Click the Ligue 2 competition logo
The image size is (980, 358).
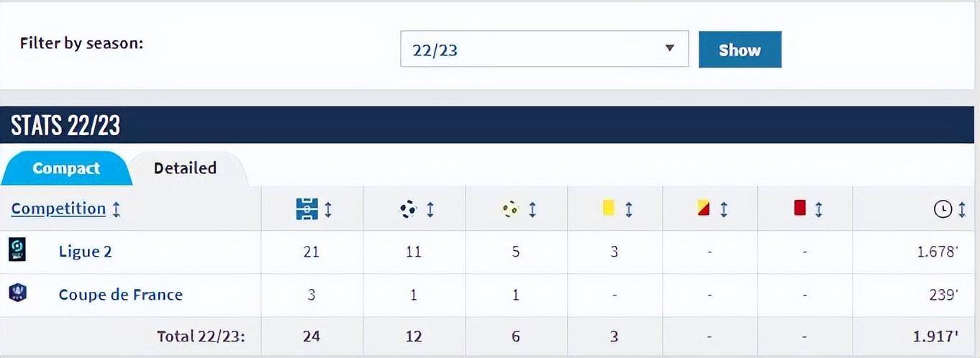(x=17, y=249)
